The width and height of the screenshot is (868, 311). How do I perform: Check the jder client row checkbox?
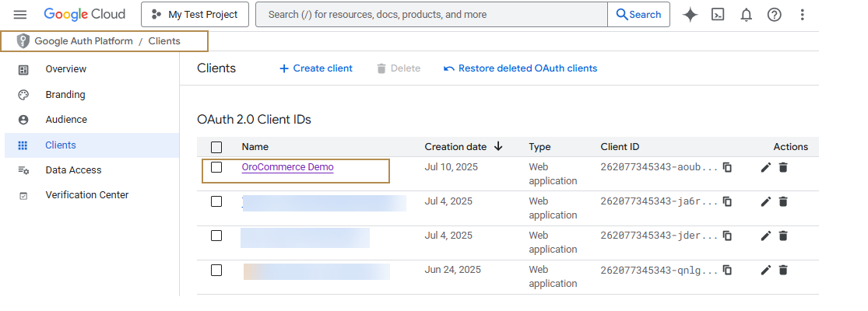[216, 236]
